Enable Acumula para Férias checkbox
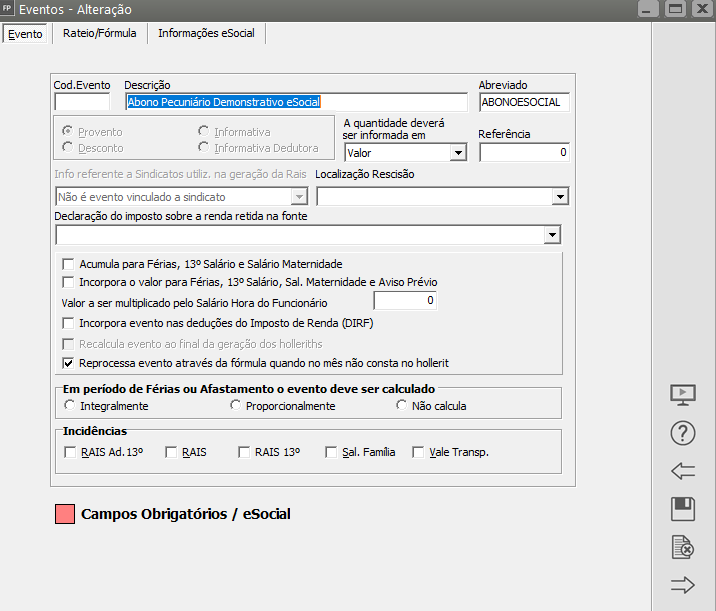 [x=69, y=264]
